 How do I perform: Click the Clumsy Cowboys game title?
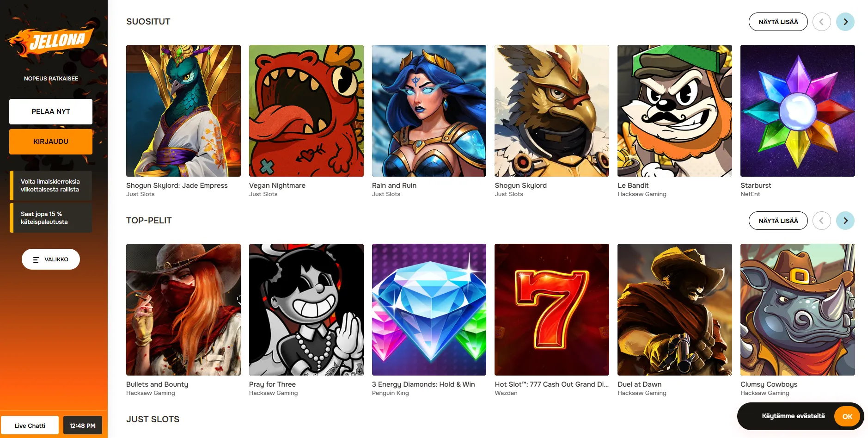[769, 384]
